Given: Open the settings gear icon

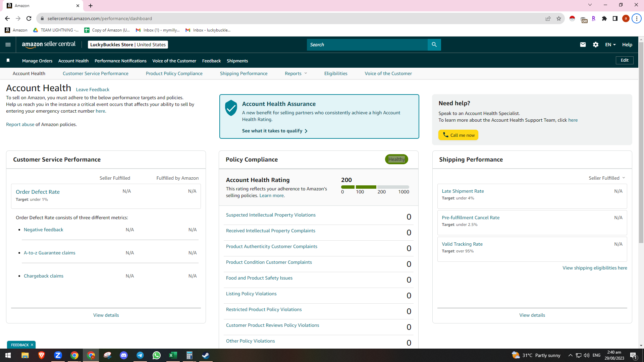Looking at the screenshot, I should tap(596, 45).
